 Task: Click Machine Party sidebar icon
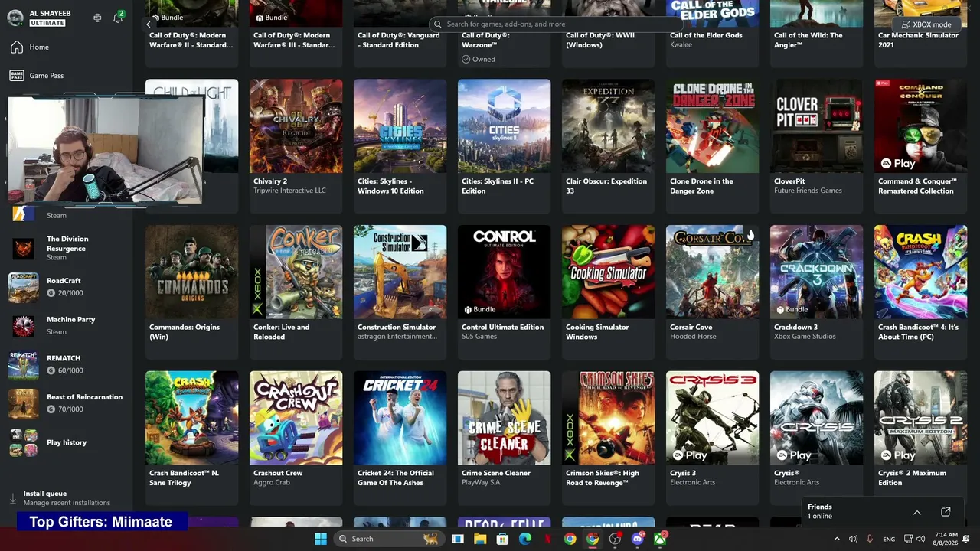[x=23, y=326]
